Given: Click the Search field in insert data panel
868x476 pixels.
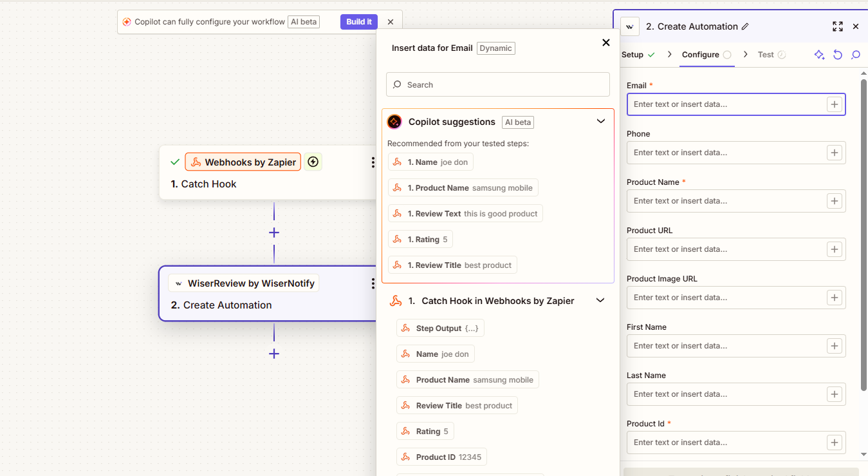Looking at the screenshot, I should click(x=497, y=84).
